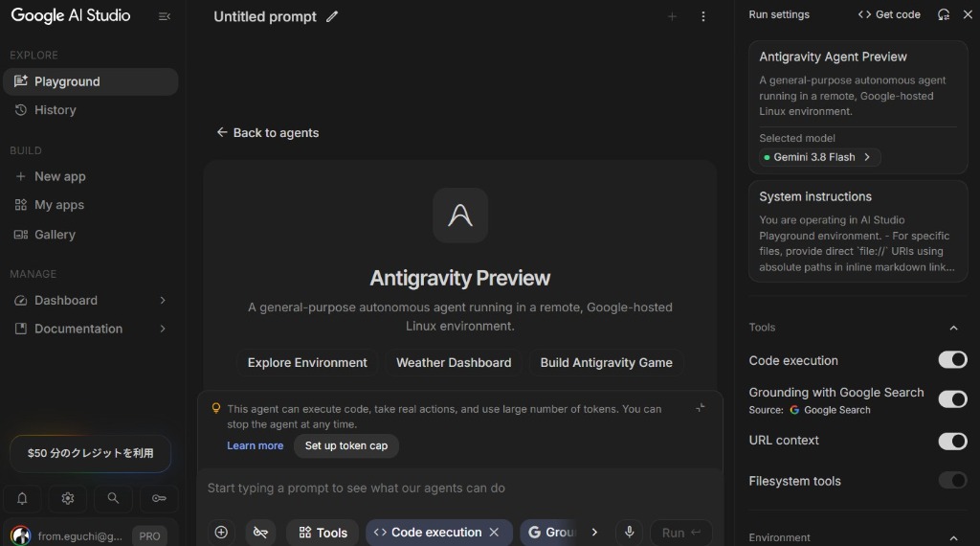Click the PRO badge
This screenshot has width=980, height=546.
[x=149, y=536]
